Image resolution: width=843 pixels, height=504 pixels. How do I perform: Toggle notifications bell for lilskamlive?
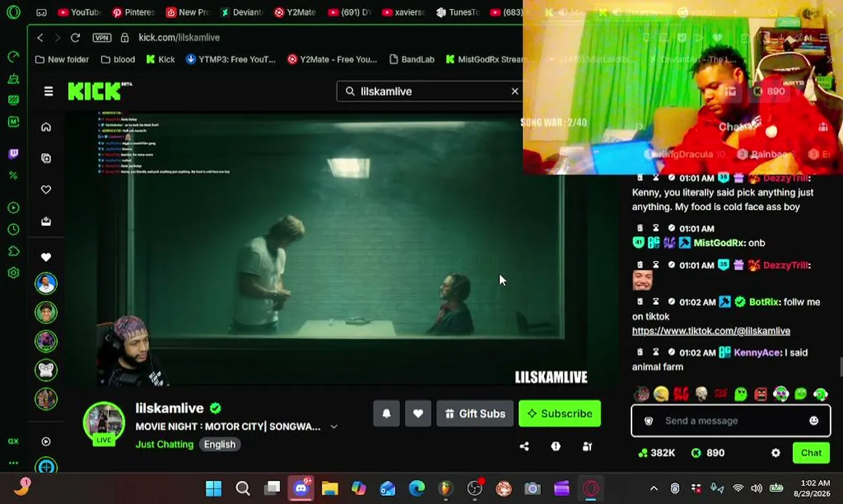click(386, 414)
